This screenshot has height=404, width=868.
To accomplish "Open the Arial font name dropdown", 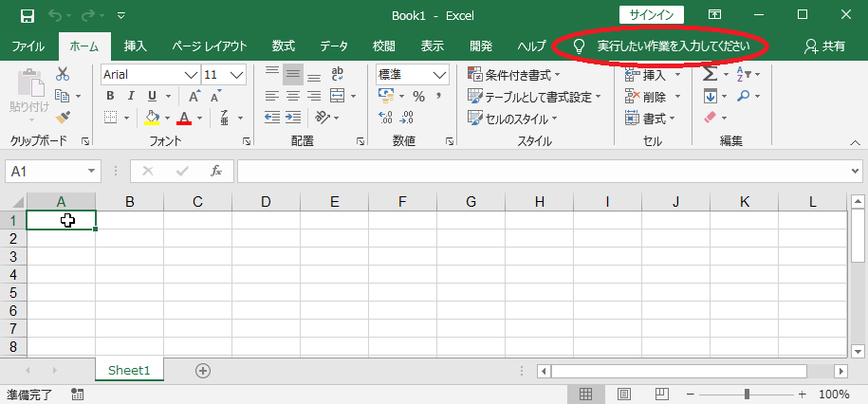I will (191, 74).
